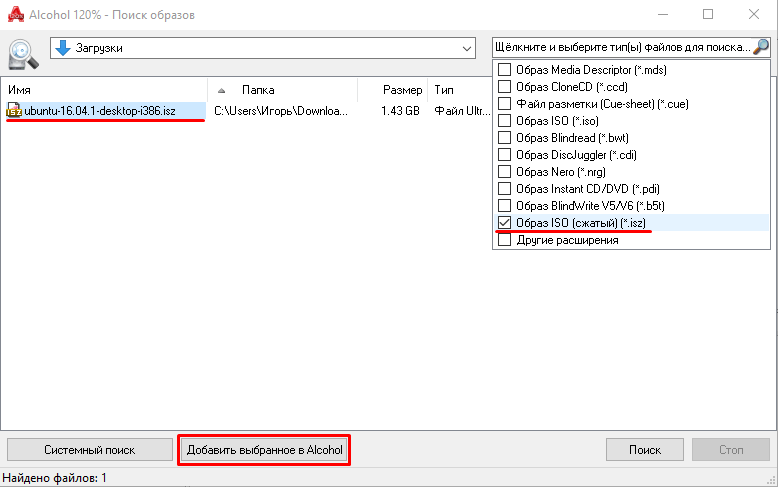Click the Системный поиск button
Image resolution: width=778 pixels, height=487 pixels.
coord(89,450)
